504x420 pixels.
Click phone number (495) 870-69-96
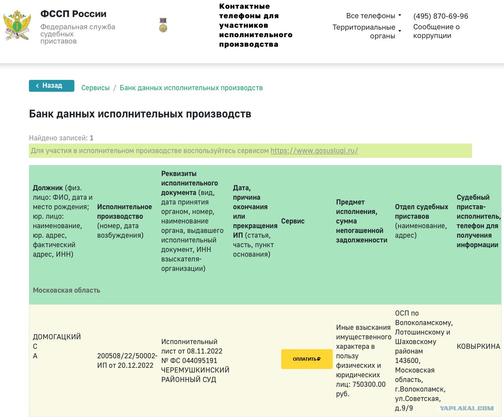click(x=440, y=16)
